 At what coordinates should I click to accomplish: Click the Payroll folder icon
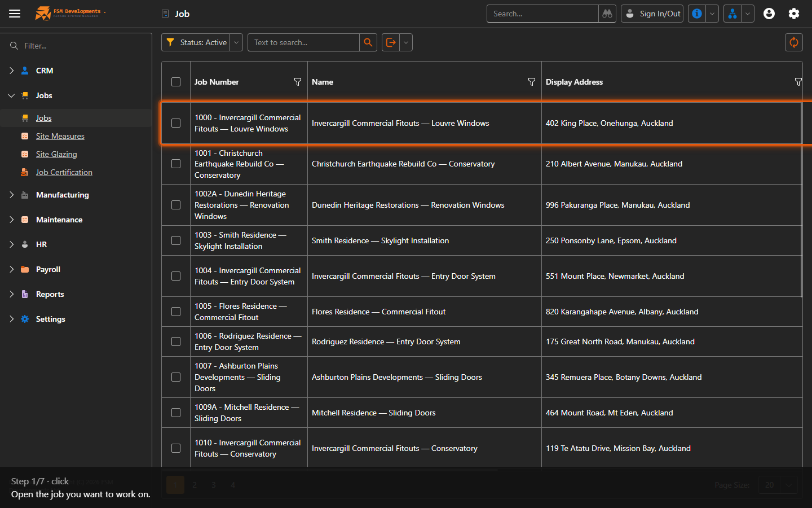coord(25,269)
